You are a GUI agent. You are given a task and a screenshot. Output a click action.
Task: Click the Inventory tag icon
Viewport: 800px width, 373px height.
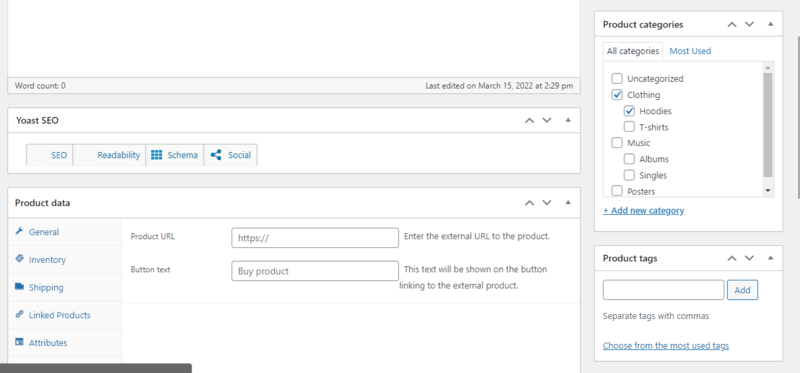coord(19,259)
